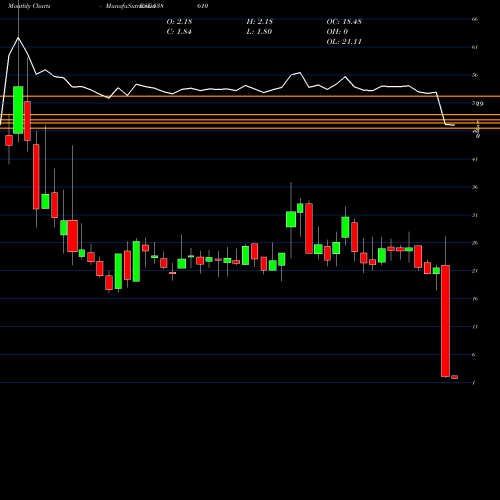Click the price axis label 61

[x=475, y=47]
